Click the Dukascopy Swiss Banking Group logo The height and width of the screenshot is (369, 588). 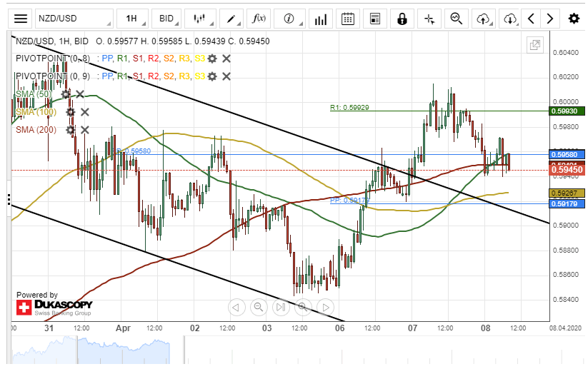click(54, 307)
